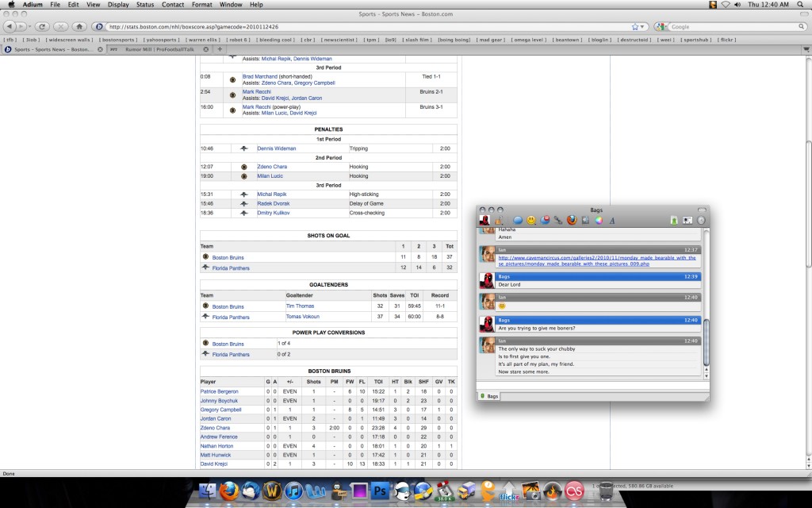812x508 pixels.
Task: Open Thunderbird from the Dock
Action: point(251,490)
